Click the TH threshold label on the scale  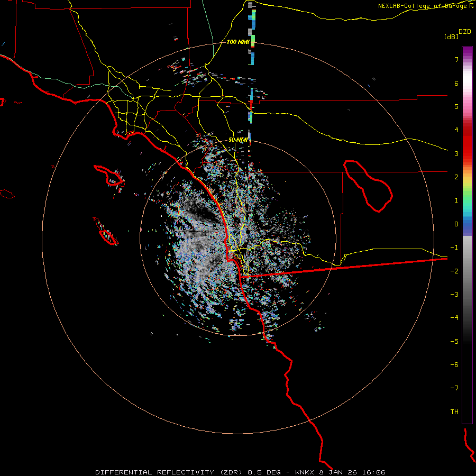pos(454,412)
